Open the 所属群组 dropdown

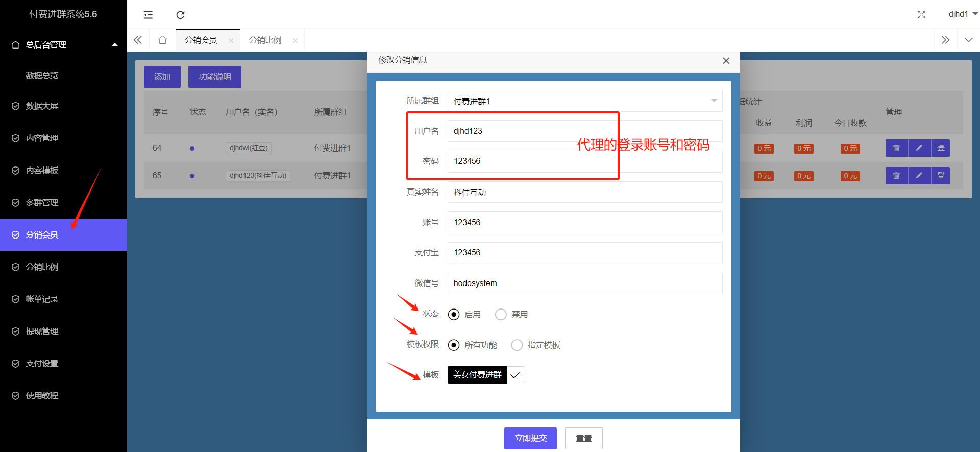click(x=585, y=101)
